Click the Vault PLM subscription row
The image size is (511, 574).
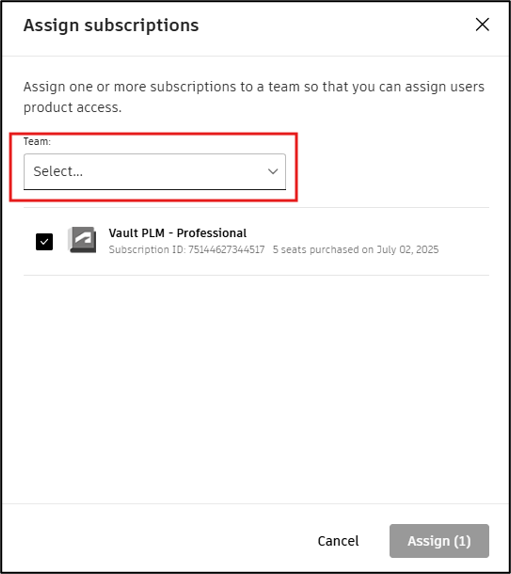coord(256,241)
